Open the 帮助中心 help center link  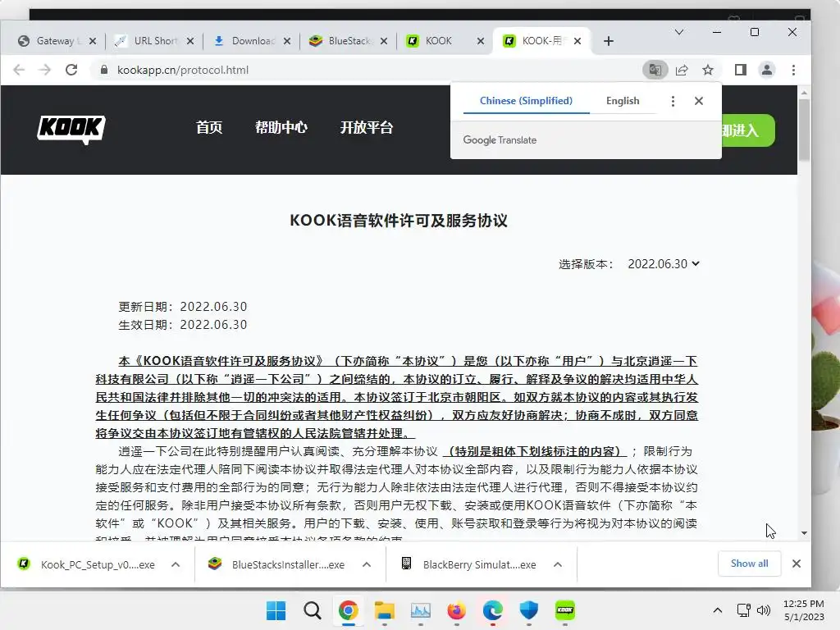(281, 127)
